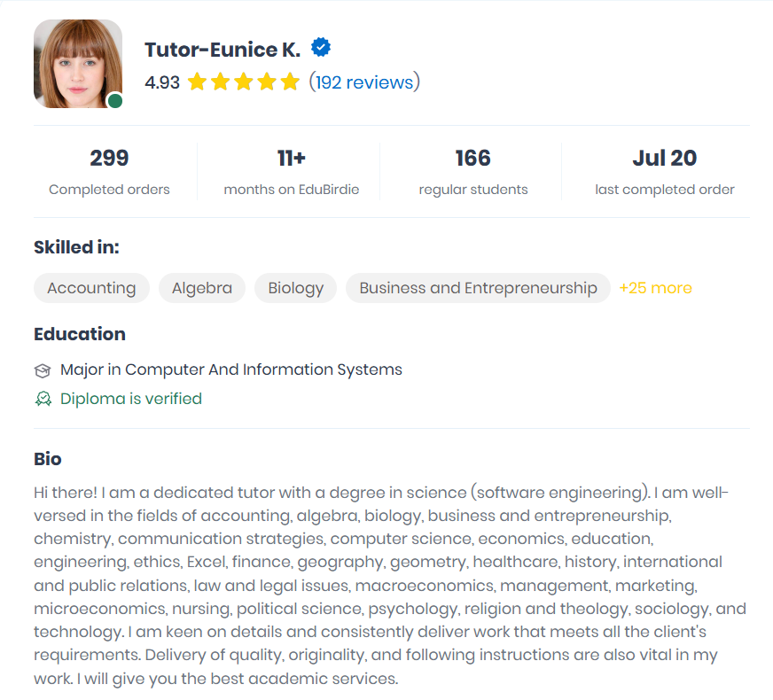This screenshot has height=700, width=773.
Task: Open the 192 reviews link
Action: click(364, 82)
